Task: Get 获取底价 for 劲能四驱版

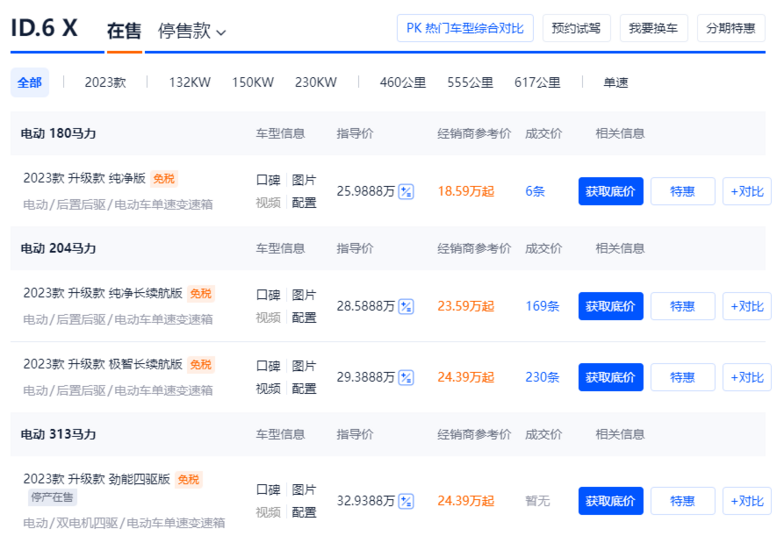Action: 610,501
